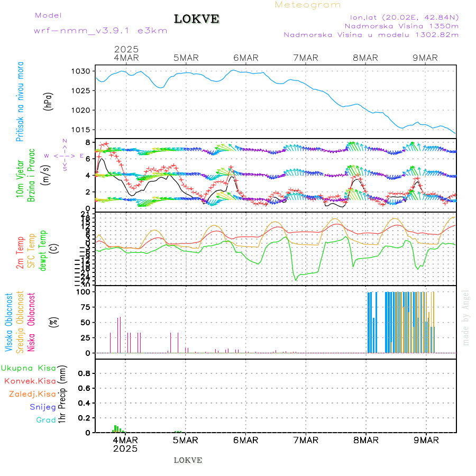Select 8MAR on the bottom date axis
Viewport: 476px width, 476px height.
coord(365,440)
